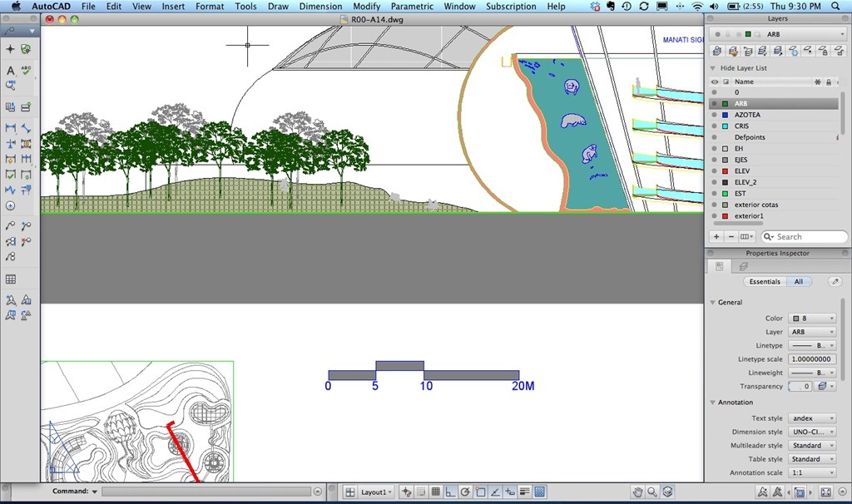Click the layer Search field
Screen dimensions: 852x504
(803, 237)
